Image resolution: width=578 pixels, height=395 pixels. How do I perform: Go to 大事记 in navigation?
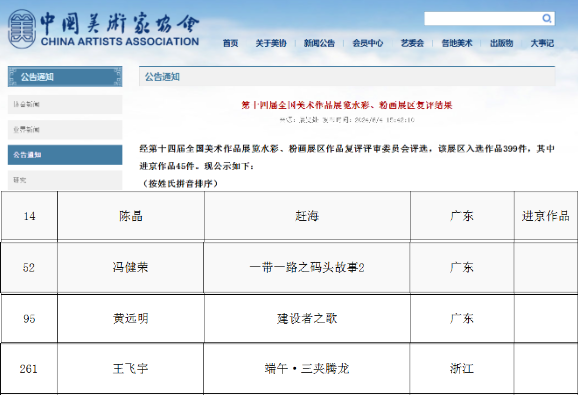coord(542,43)
